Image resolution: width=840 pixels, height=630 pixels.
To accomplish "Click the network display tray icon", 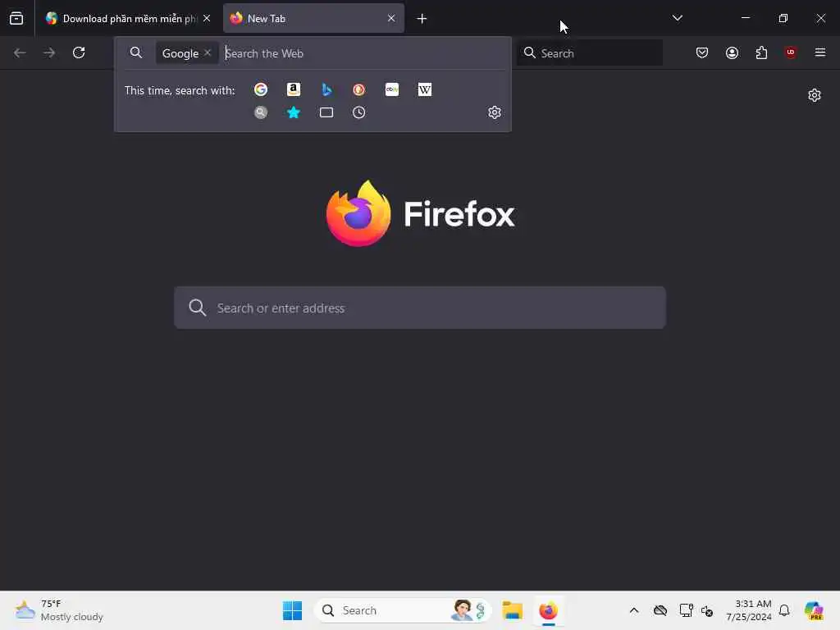I will [x=687, y=610].
